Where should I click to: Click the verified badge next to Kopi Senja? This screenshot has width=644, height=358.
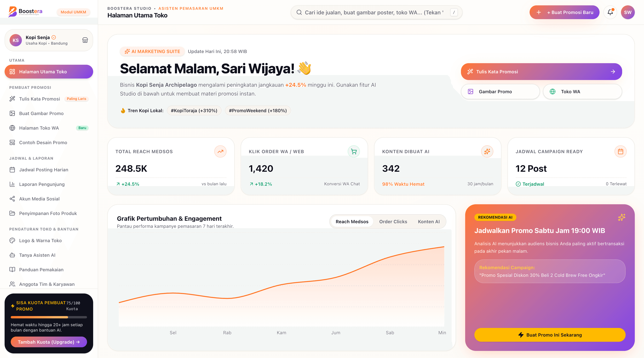tap(54, 38)
